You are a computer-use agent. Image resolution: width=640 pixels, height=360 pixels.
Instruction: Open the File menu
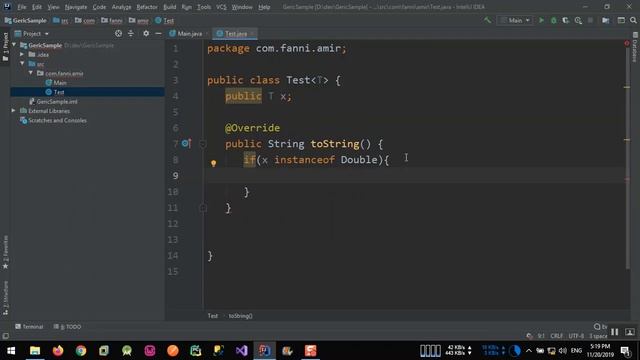(21, 7)
